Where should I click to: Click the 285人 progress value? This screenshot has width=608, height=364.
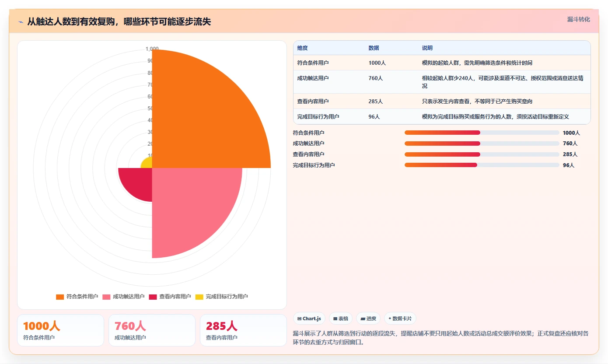(570, 154)
